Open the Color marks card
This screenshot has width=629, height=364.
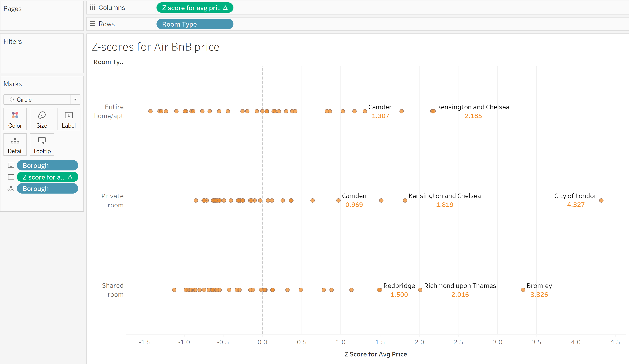[15, 119]
